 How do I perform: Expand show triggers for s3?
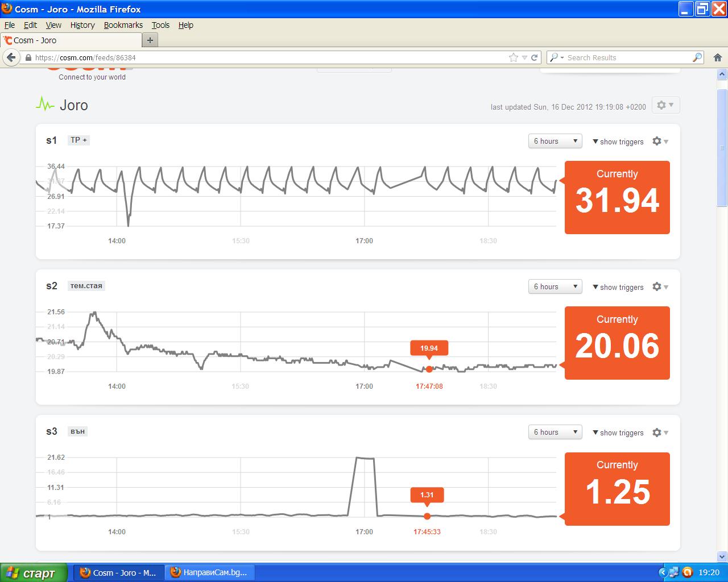[x=618, y=433]
